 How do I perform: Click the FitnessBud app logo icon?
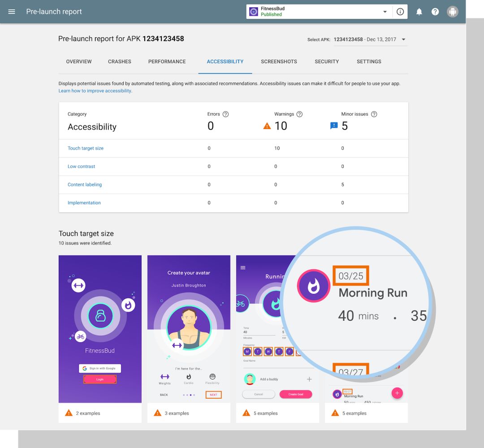click(x=253, y=12)
